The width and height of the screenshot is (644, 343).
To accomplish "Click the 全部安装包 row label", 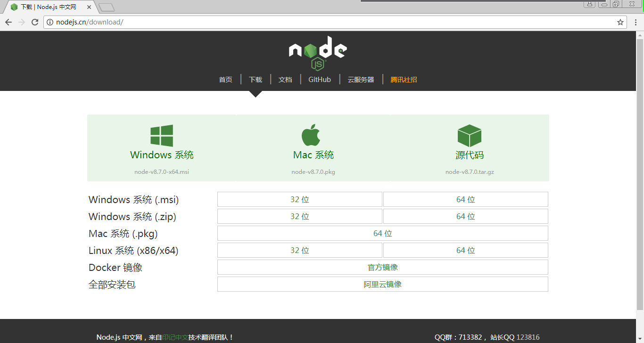I will [112, 285].
